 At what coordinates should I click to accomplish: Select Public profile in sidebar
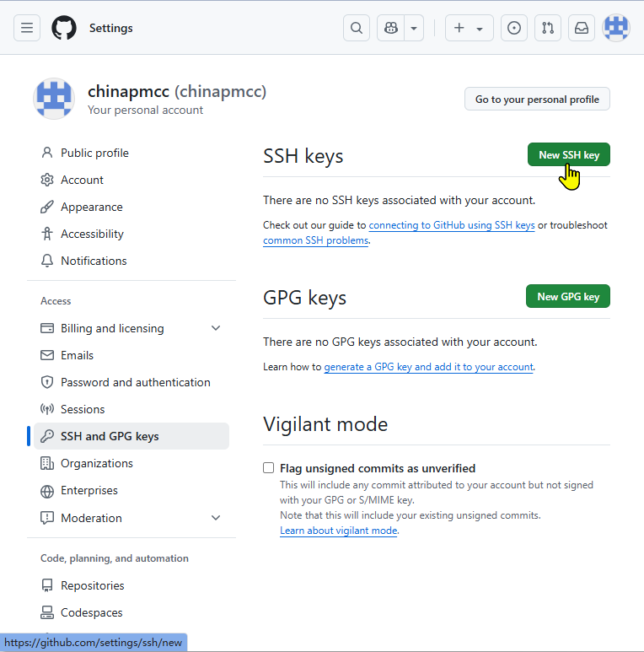point(94,153)
